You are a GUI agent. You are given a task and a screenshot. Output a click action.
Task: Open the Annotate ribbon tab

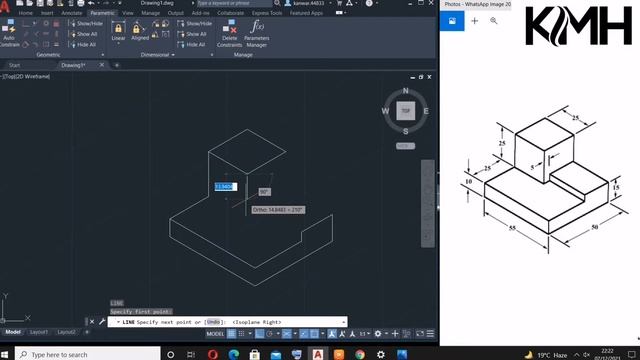[x=71, y=13]
